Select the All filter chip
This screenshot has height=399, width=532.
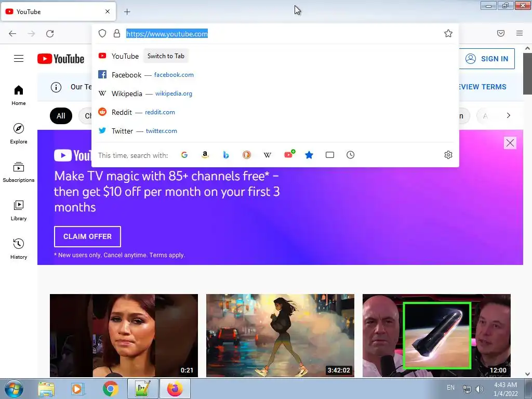(61, 116)
